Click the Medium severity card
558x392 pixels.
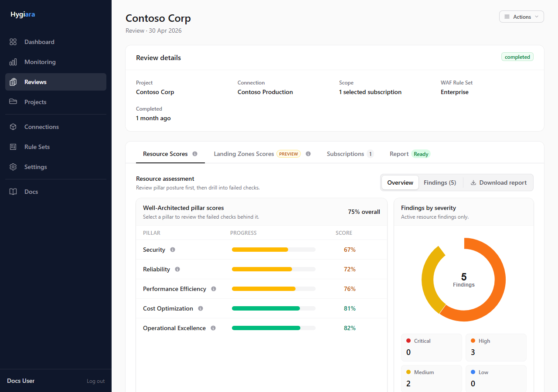pyautogui.click(x=432, y=378)
